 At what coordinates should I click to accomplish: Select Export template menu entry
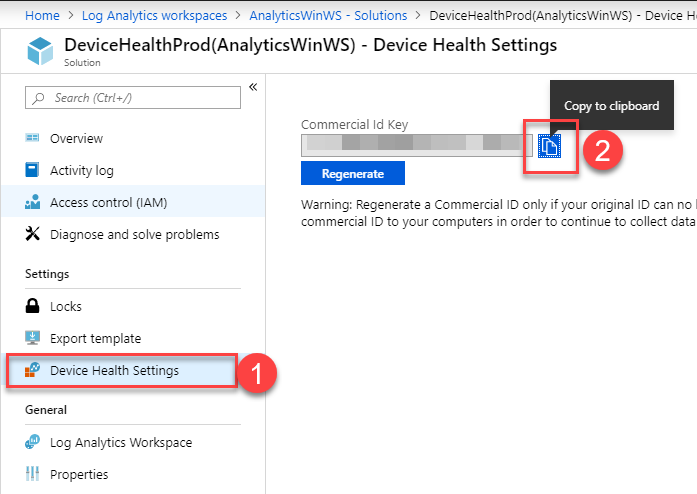[96, 338]
